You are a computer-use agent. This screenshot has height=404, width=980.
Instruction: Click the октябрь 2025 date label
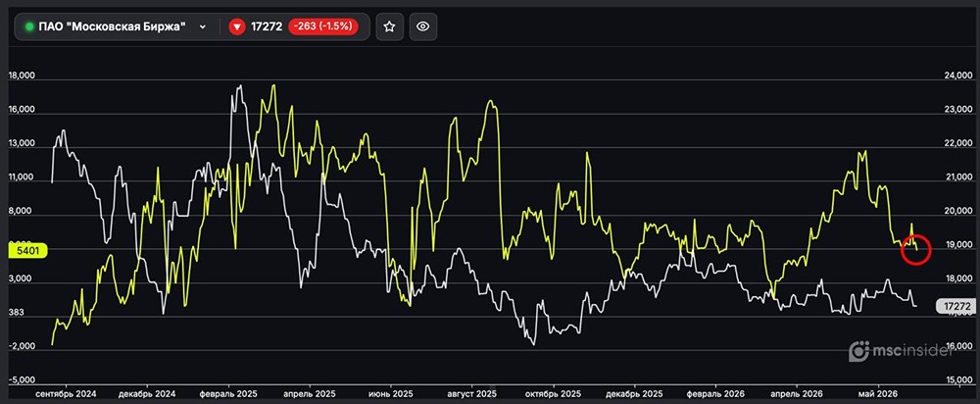pos(553,394)
